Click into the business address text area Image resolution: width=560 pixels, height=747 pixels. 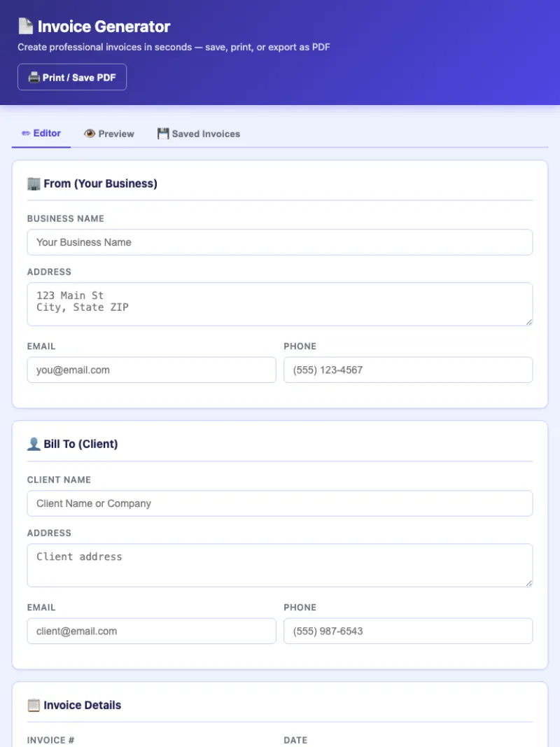(x=279, y=304)
